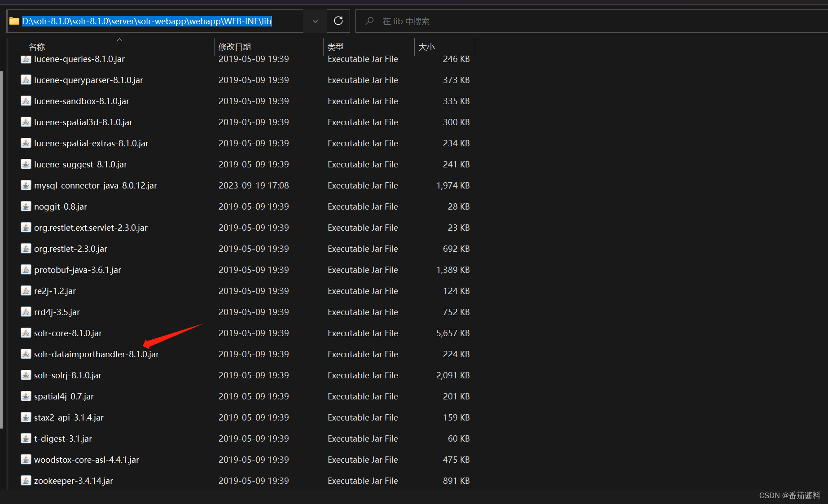The height and width of the screenshot is (504, 828).
Task: Select file name lucene-queryparser-8.1.0.jar
Action: pyautogui.click(x=89, y=80)
